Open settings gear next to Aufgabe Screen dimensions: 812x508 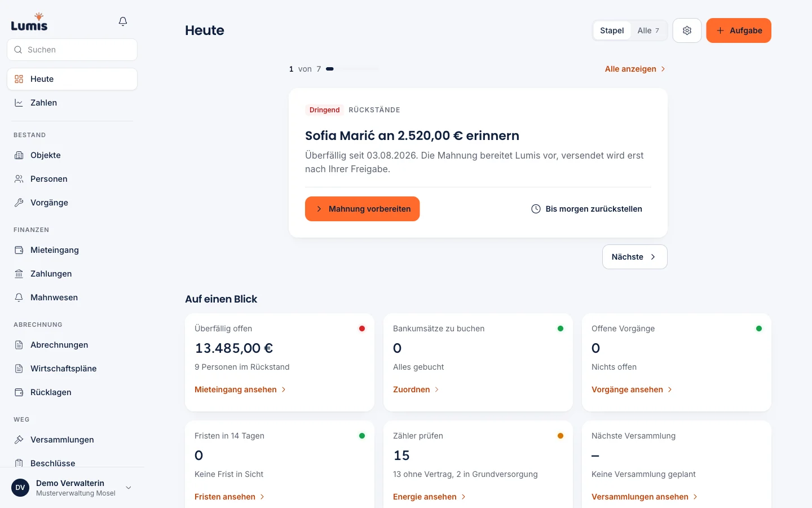point(687,30)
